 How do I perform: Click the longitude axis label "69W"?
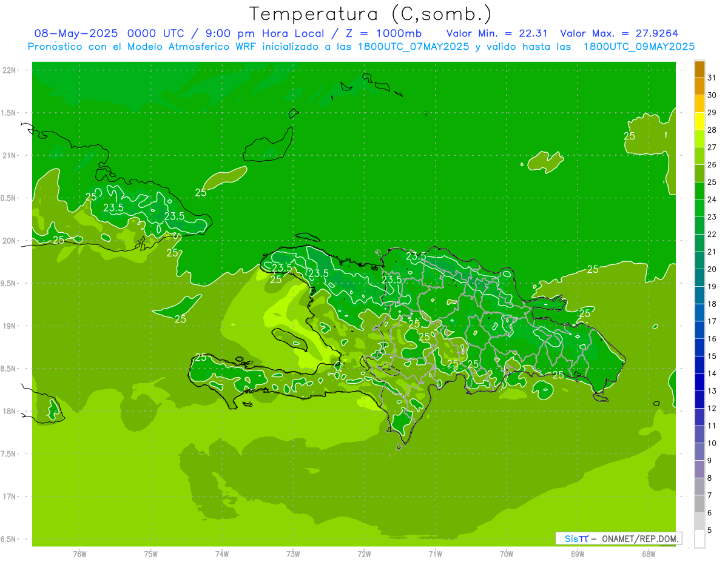click(x=577, y=554)
